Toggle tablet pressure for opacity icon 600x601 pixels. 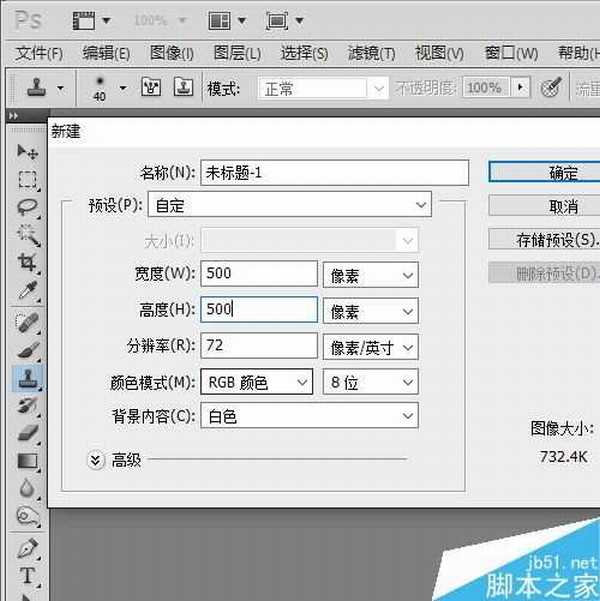click(550, 88)
